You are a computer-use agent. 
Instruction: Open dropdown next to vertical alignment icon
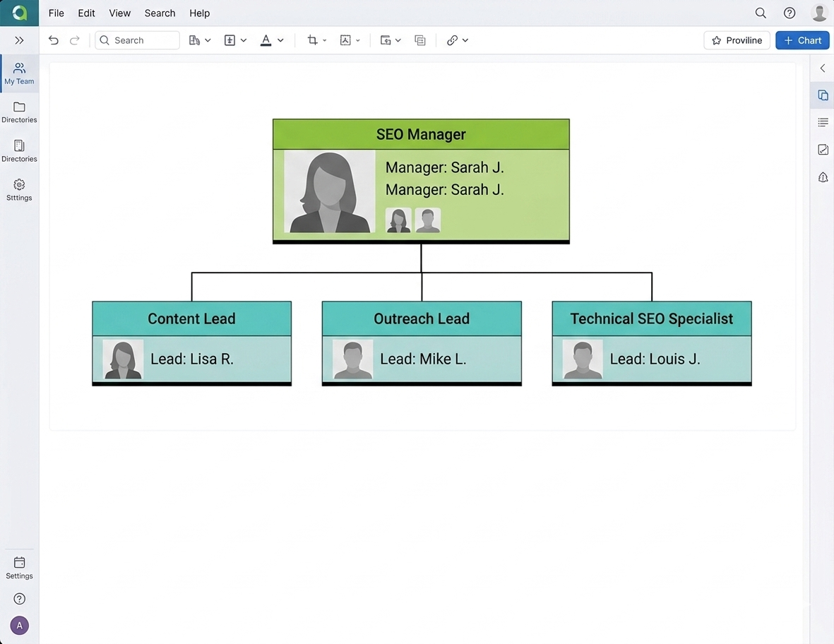(x=244, y=40)
